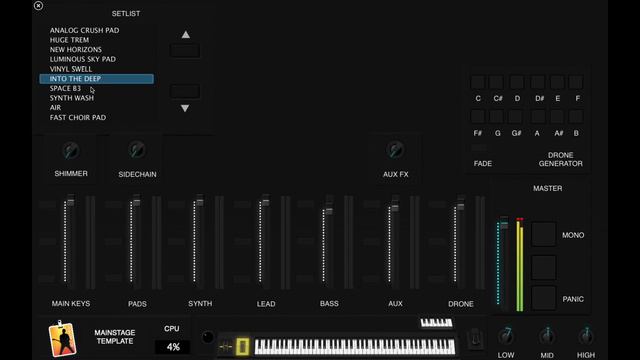Hit the PANIC button

pos(544,298)
